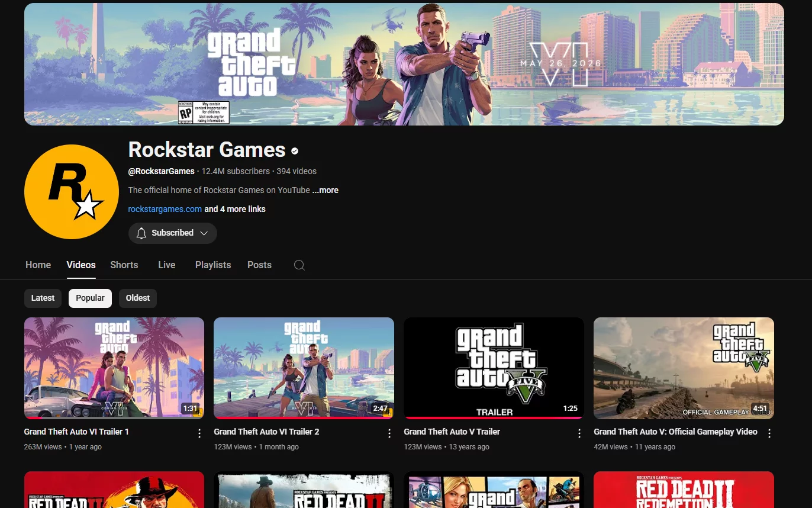Viewport: 812px width, 508px height.
Task: Open options menu for GTA VI Trailer 2
Action: tap(389, 433)
